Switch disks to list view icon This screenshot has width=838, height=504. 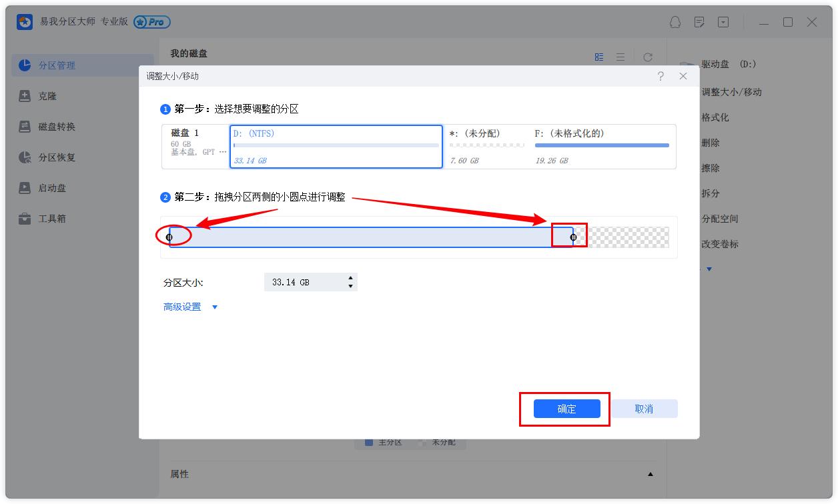tap(620, 57)
